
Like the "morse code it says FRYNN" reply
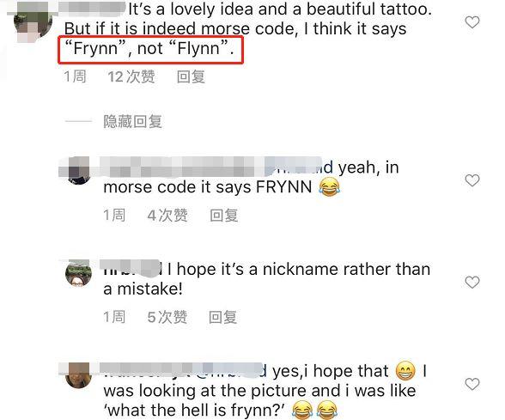click(472, 180)
